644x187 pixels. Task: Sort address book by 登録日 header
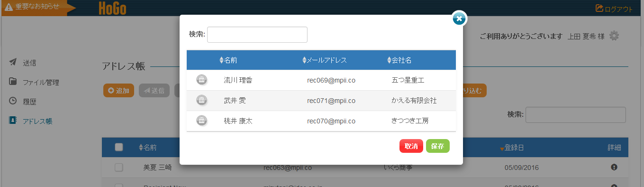pos(512,148)
